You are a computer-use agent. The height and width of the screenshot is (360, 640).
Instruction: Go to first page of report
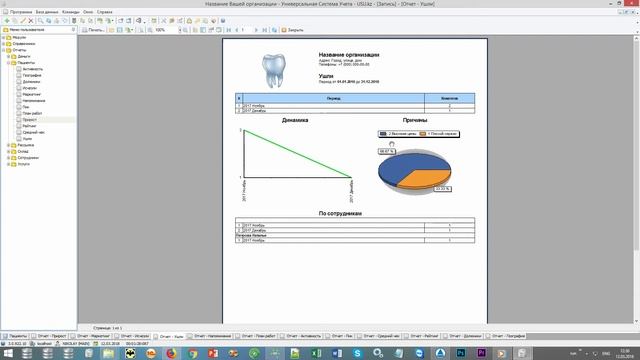229,30
